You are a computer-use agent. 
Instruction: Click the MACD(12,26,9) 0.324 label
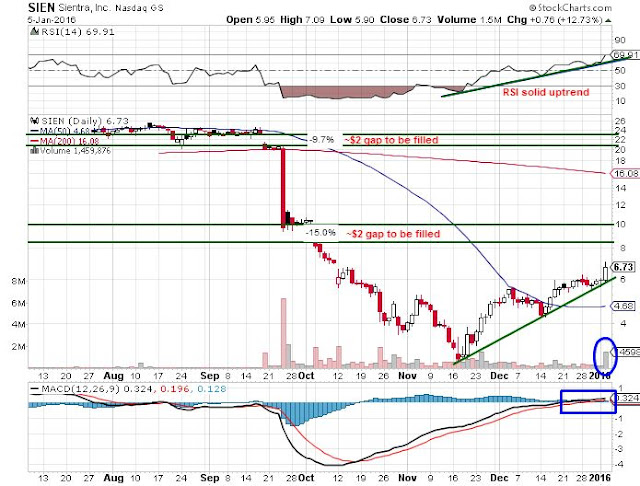91,389
